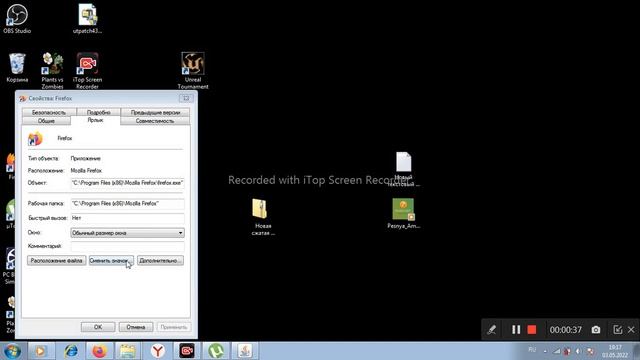Screen dimensions: 640x360
Task: Select the new text document icon on desktop
Action: pyautogui.click(x=403, y=169)
